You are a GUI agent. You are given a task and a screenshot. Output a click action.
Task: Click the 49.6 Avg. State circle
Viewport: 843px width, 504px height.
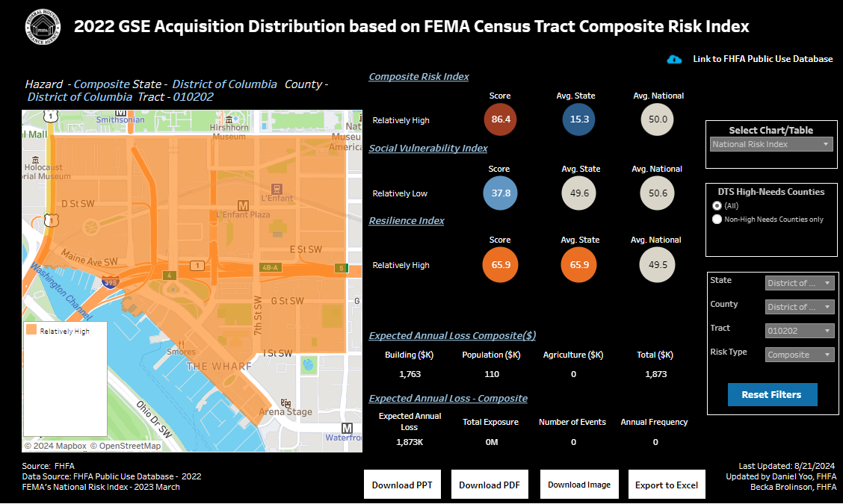[579, 193]
